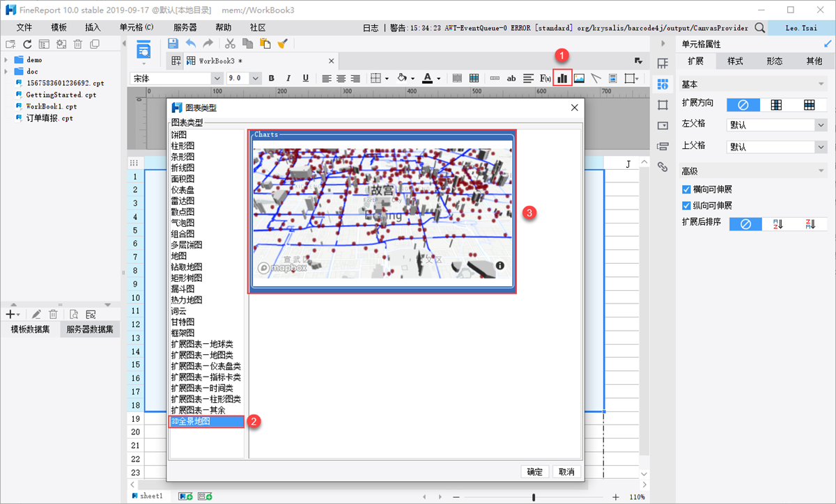Screen dimensions: 836x504
Task: Click the save template icon
Action: [173, 43]
